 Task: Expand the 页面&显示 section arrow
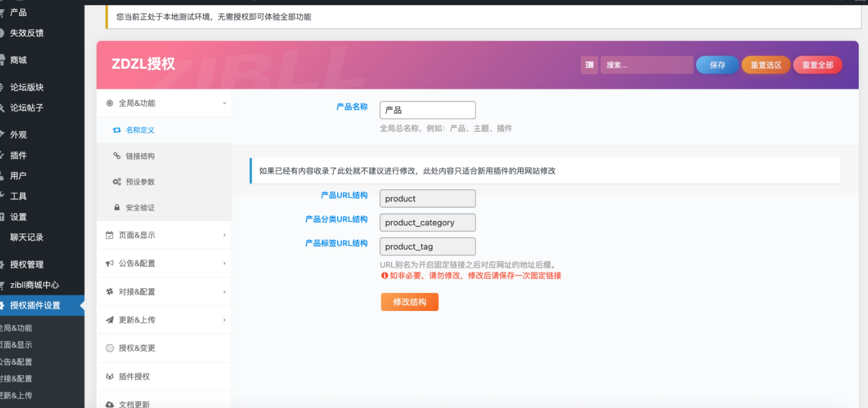click(x=224, y=235)
